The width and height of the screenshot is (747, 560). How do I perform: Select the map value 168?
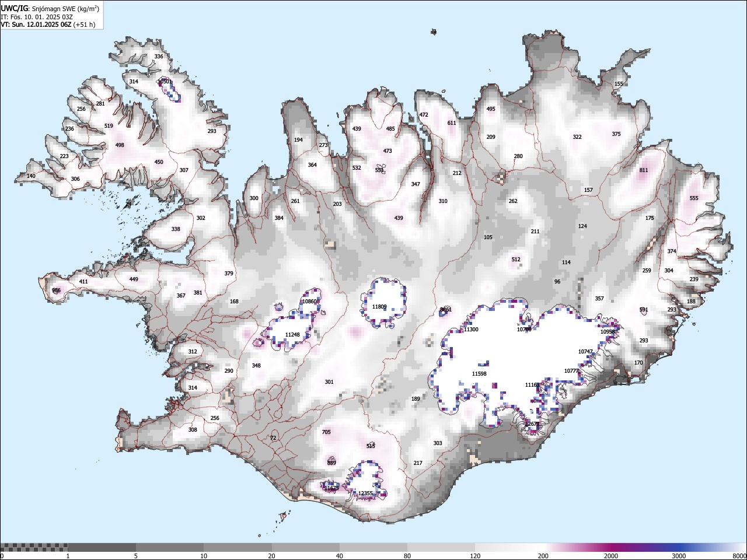[234, 302]
